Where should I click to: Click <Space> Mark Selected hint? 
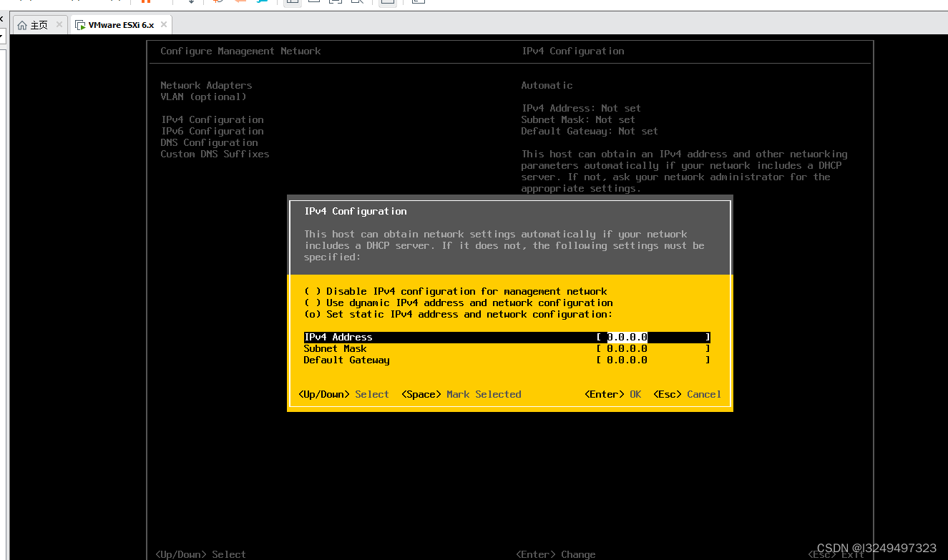click(x=461, y=395)
